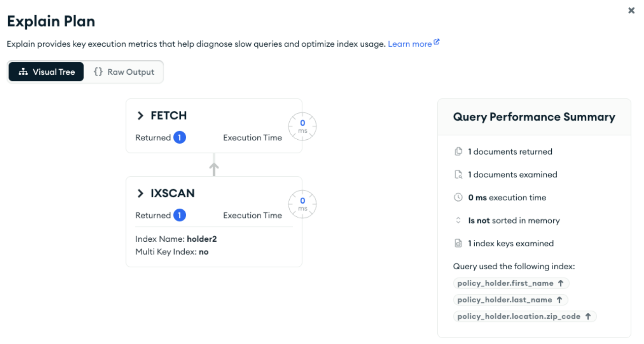Click the index keys examined icon

tap(458, 243)
